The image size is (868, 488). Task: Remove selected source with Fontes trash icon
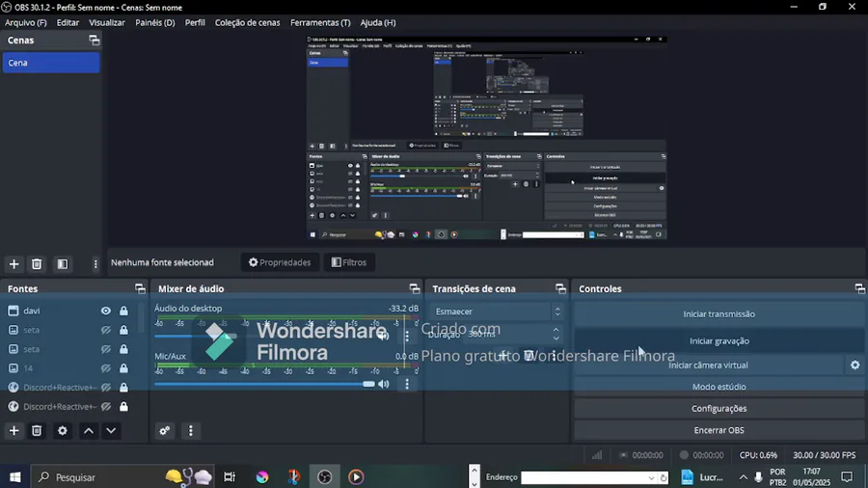(x=37, y=430)
